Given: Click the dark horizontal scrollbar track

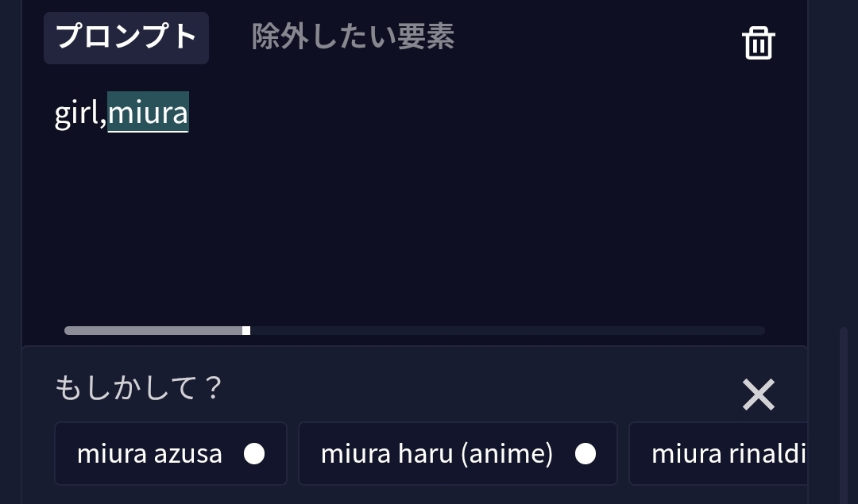Looking at the screenshot, I should tap(508, 330).
